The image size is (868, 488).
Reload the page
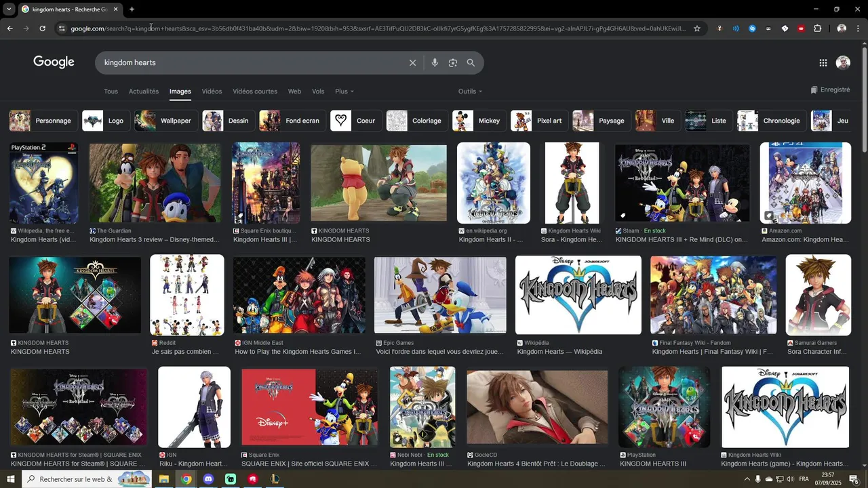point(42,28)
